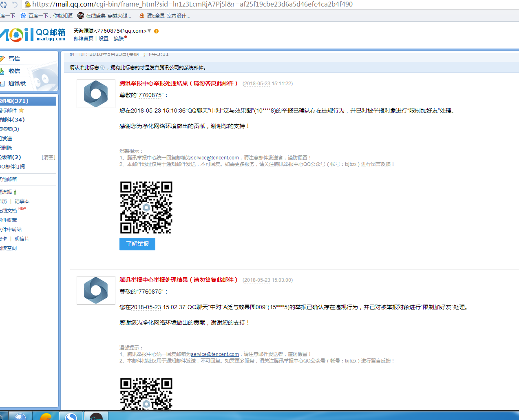Open reading space 阅读空间
The width and height of the screenshot is (519, 420).
pyautogui.click(x=9, y=248)
